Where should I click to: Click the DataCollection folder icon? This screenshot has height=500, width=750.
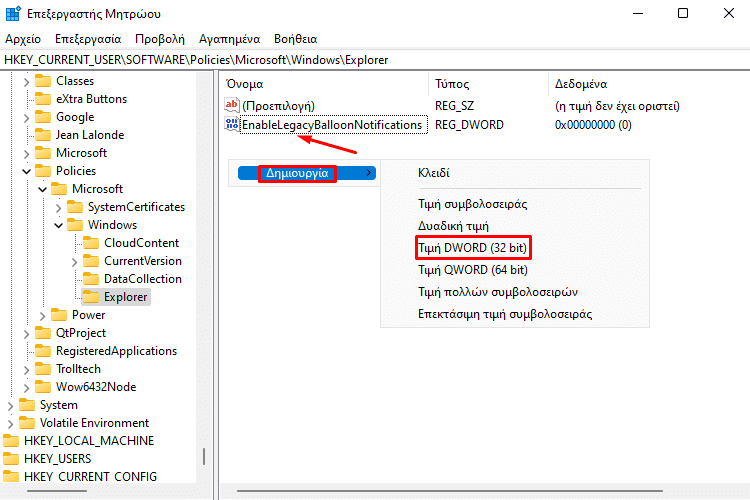[x=91, y=279]
